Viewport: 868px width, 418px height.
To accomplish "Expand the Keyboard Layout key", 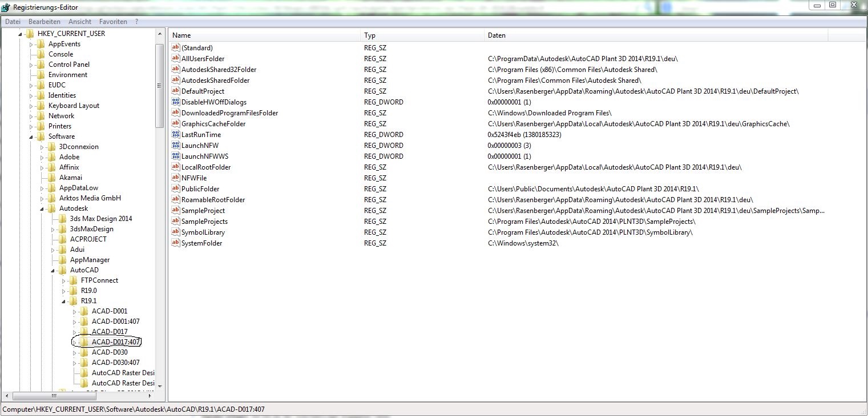I will 32,106.
